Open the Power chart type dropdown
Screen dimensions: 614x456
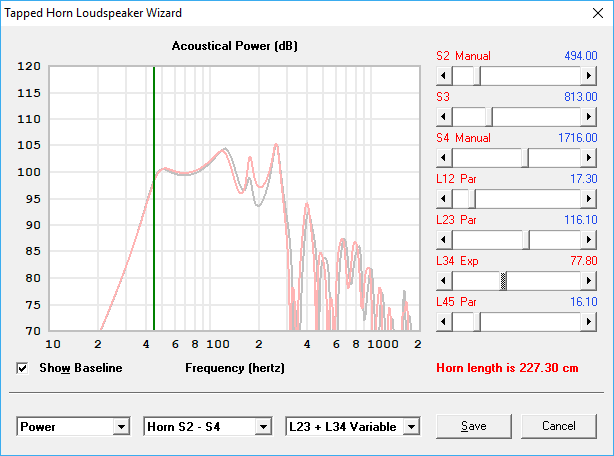(121, 427)
